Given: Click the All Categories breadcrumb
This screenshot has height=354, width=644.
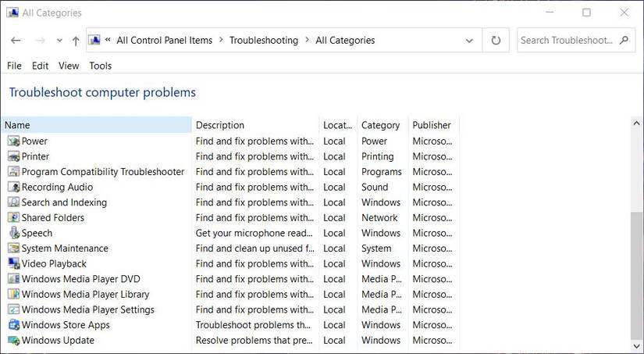Looking at the screenshot, I should 345,41.
